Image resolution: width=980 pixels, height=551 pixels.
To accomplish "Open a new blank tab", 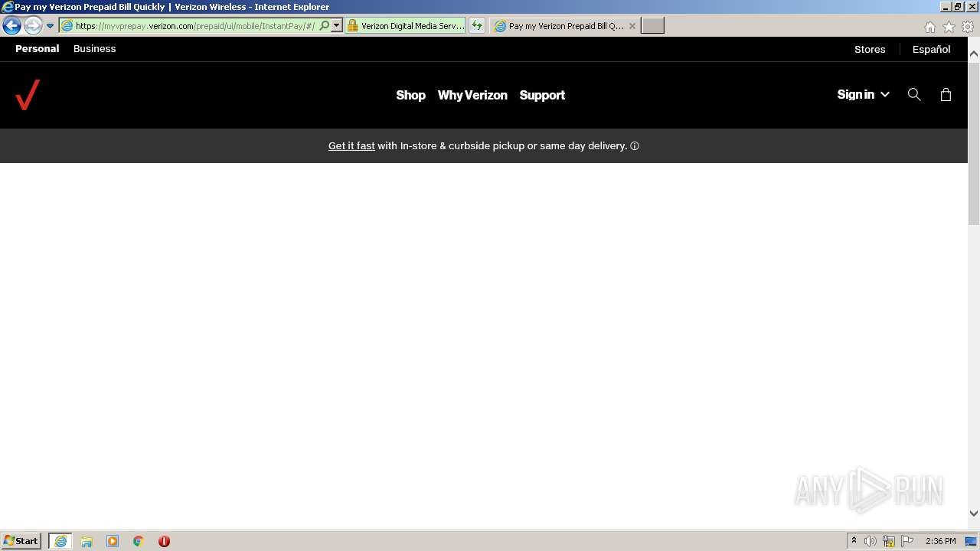I will [652, 26].
